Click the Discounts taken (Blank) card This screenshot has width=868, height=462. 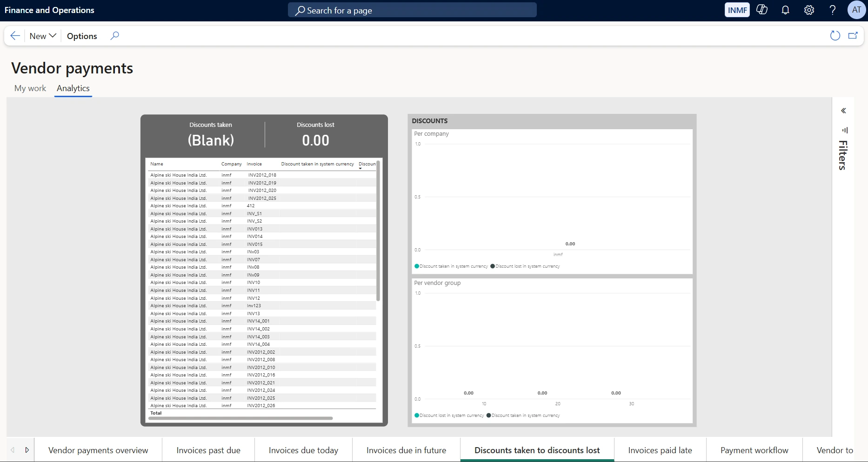pos(211,135)
